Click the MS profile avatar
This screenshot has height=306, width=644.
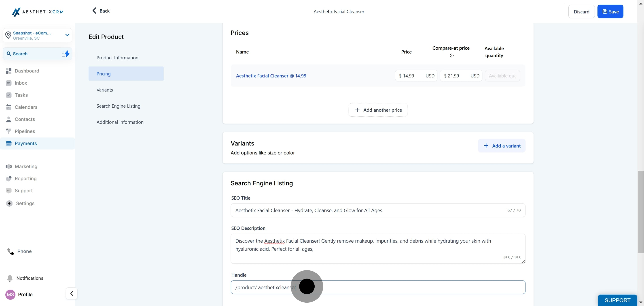pos(10,295)
